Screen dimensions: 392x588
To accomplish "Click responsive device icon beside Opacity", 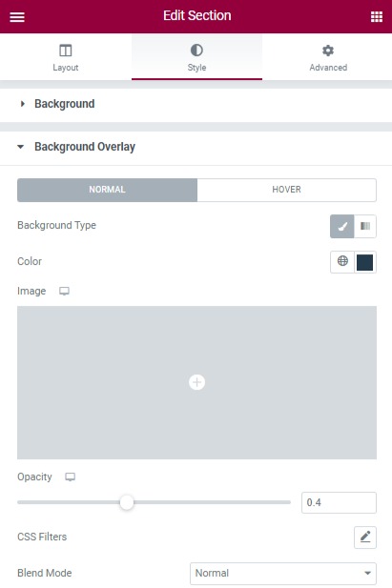I will coord(71,477).
